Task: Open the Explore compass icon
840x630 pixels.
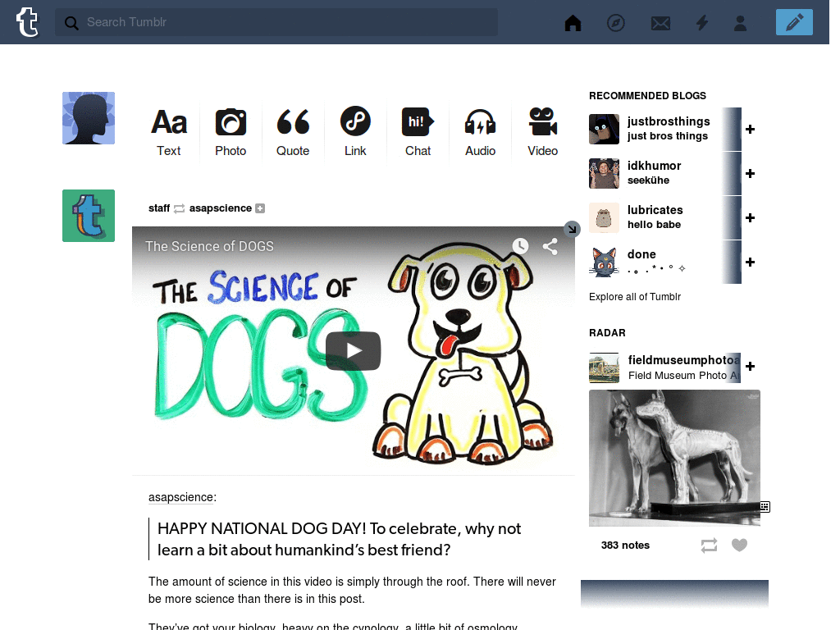Action: 615,22
